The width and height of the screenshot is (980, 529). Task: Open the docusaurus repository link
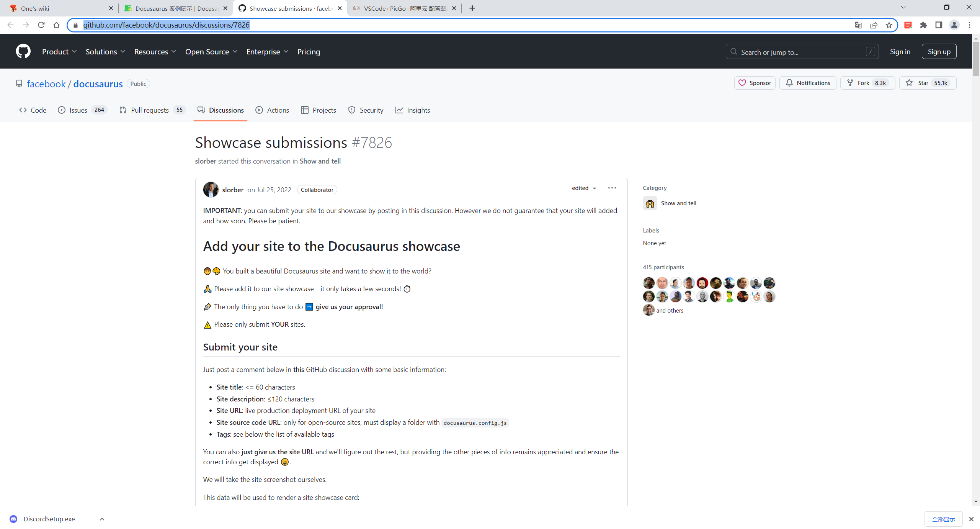click(98, 84)
